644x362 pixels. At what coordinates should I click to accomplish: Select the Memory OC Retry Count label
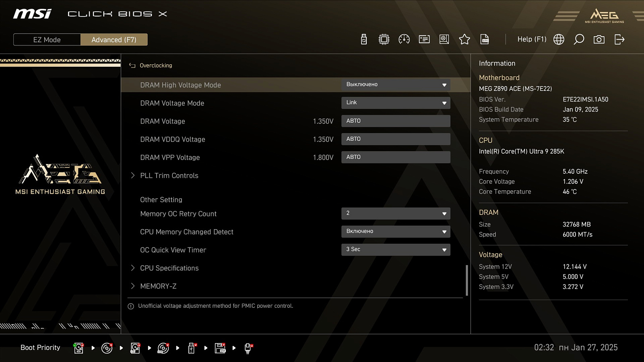click(178, 214)
